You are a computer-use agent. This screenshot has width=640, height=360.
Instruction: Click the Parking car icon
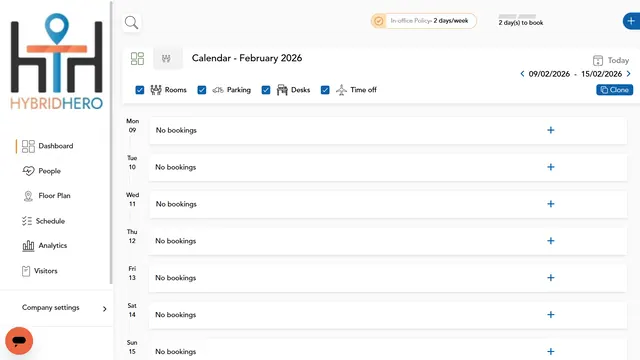click(218, 90)
